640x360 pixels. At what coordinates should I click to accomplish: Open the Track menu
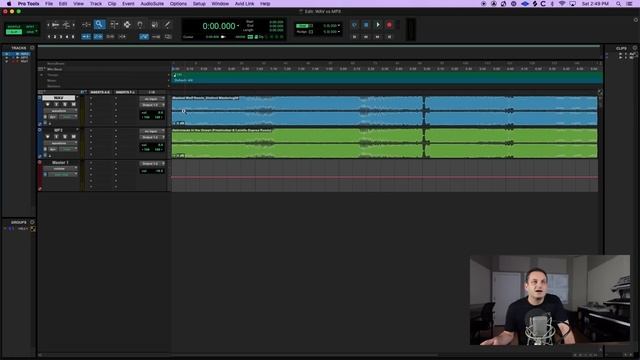click(96, 4)
